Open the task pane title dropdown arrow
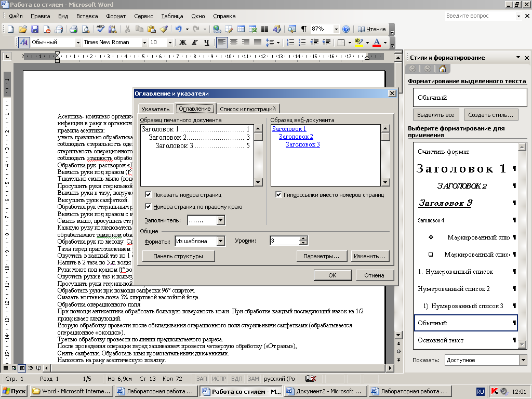This screenshot has height=399, width=532. click(x=518, y=57)
